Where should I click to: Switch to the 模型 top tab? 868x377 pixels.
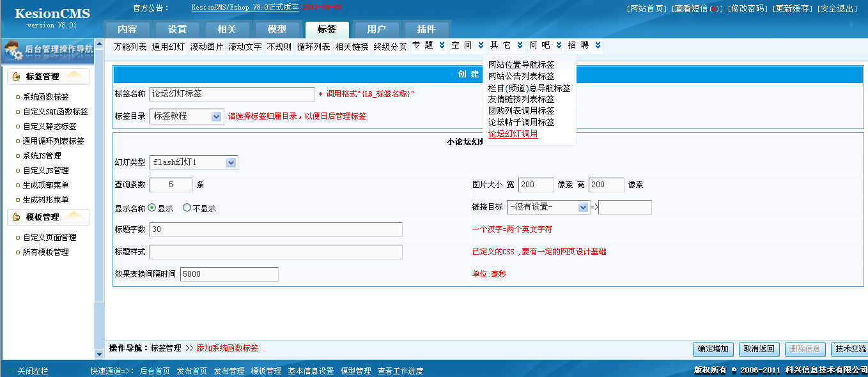277,29
